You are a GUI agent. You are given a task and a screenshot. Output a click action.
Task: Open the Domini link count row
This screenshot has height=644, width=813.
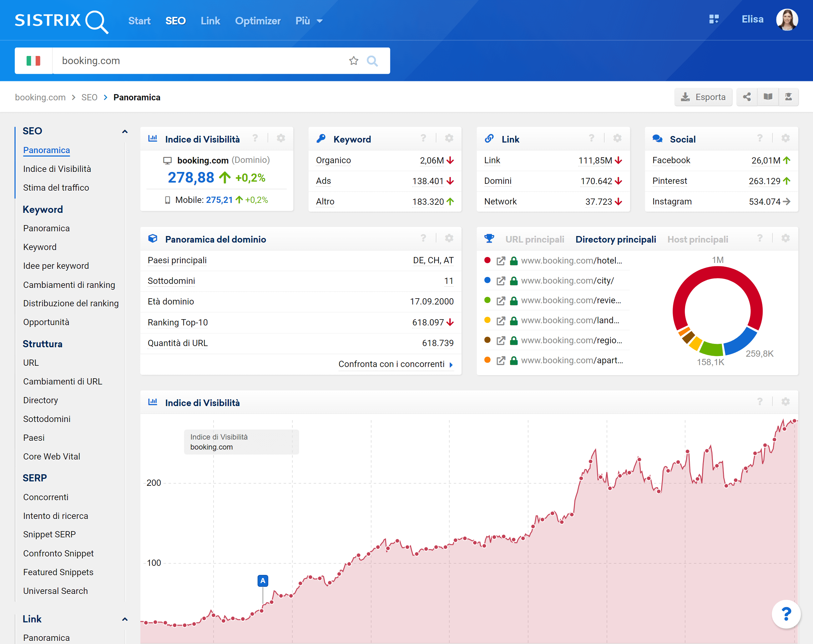tap(553, 181)
